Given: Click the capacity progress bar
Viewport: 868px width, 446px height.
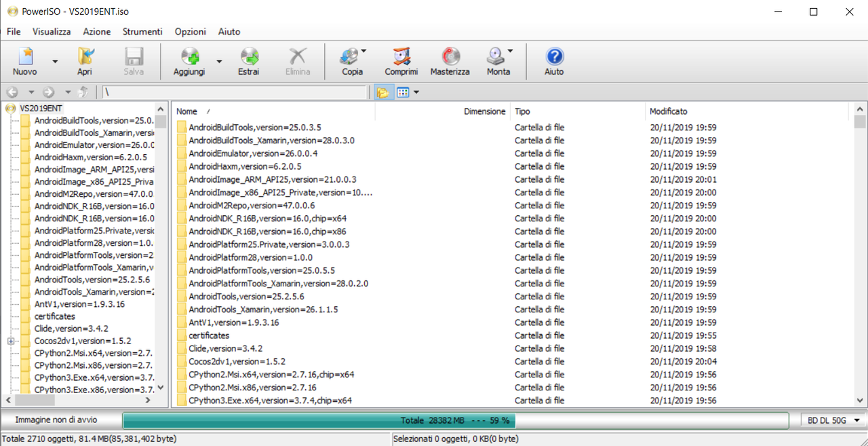Looking at the screenshot, I should [x=456, y=420].
